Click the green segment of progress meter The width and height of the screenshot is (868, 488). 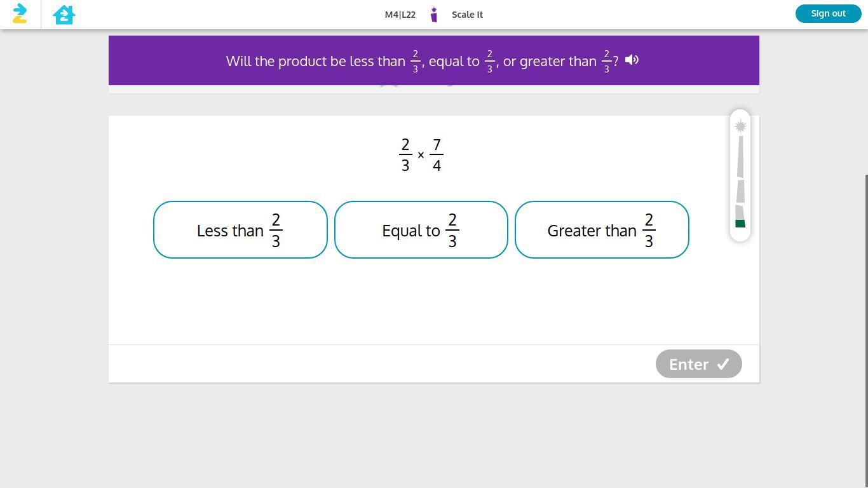(740, 224)
